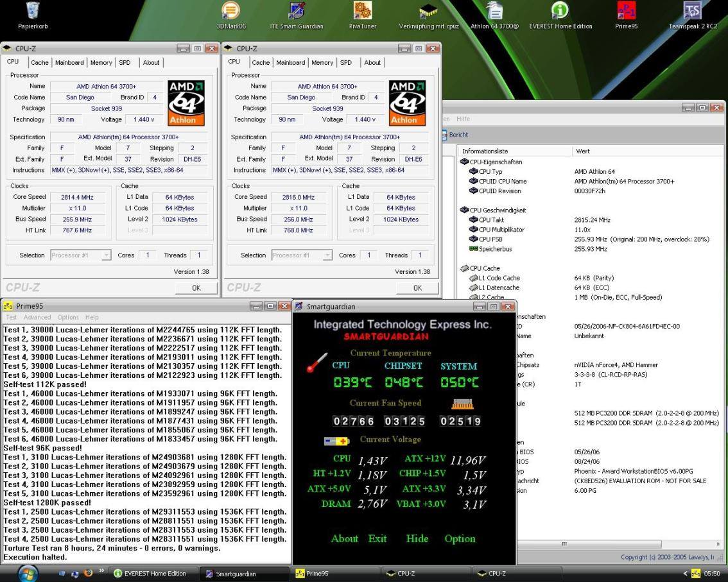
Task: Click Speicherbus memory icon in EVEREST
Action: [x=474, y=249]
